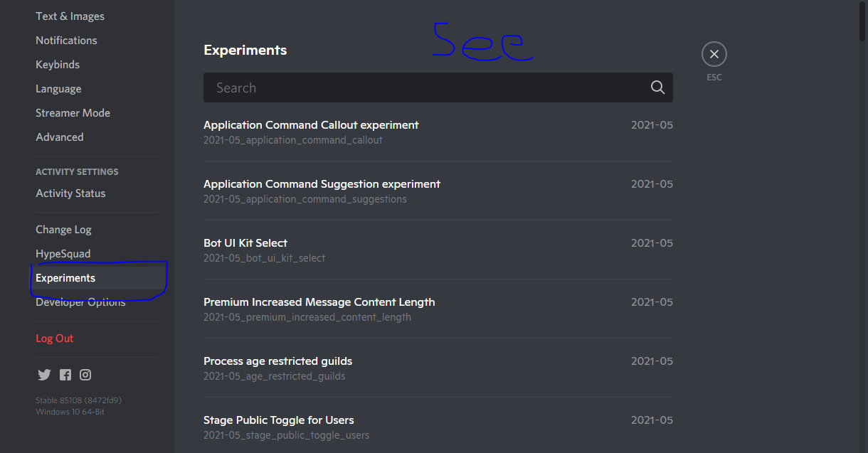Open Notifications settings

(x=66, y=40)
